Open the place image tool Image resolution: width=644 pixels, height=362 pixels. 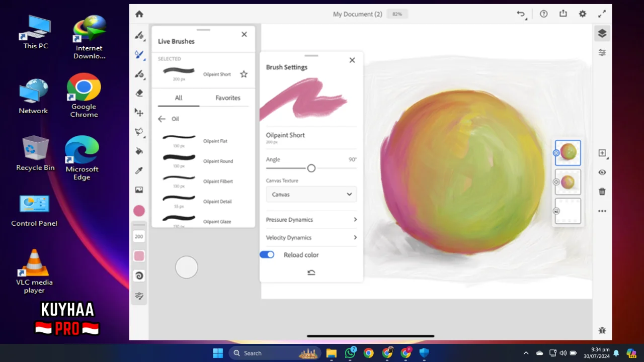[x=139, y=190]
